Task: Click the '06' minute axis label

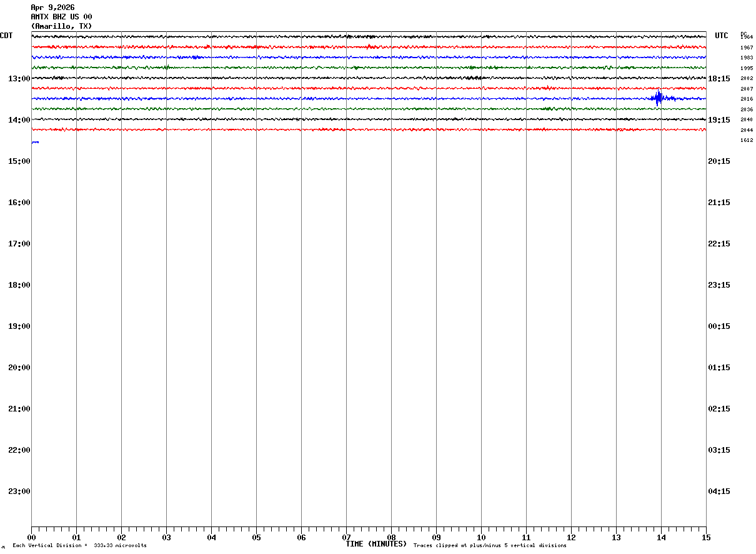Action: [x=301, y=538]
